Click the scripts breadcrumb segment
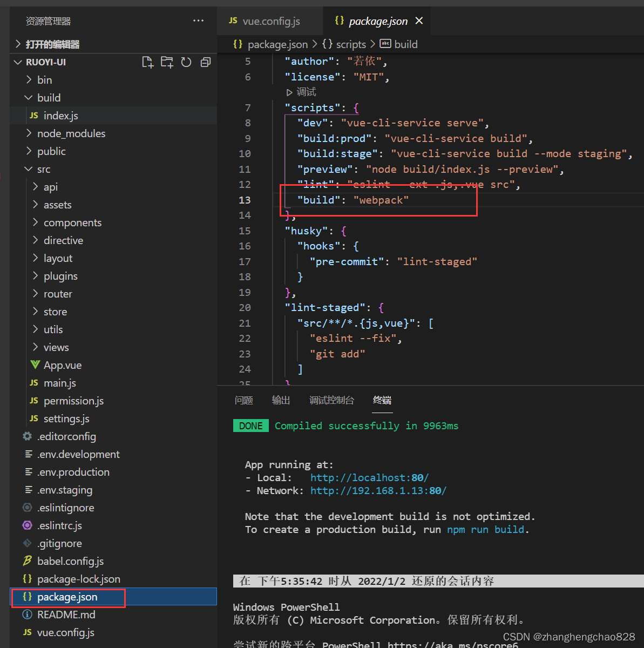 pos(344,44)
